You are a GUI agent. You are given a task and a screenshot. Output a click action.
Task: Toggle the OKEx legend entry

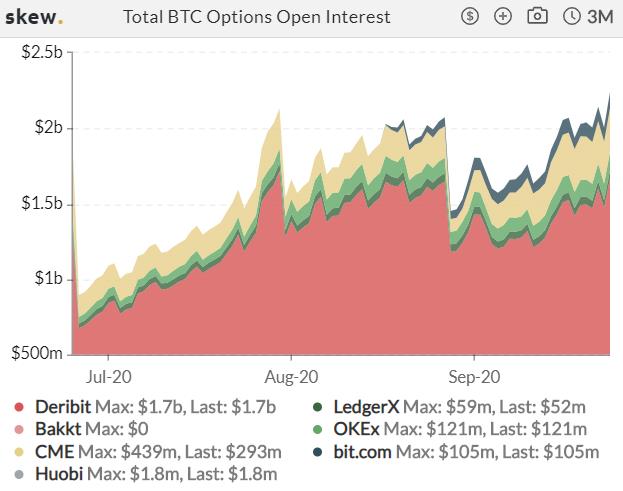[x=449, y=429]
